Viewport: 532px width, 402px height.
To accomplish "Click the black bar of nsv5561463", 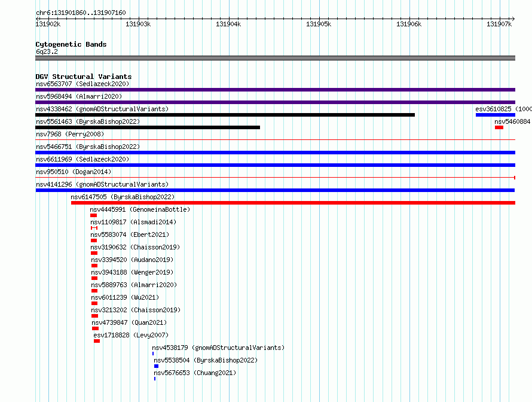I will click(148, 127).
